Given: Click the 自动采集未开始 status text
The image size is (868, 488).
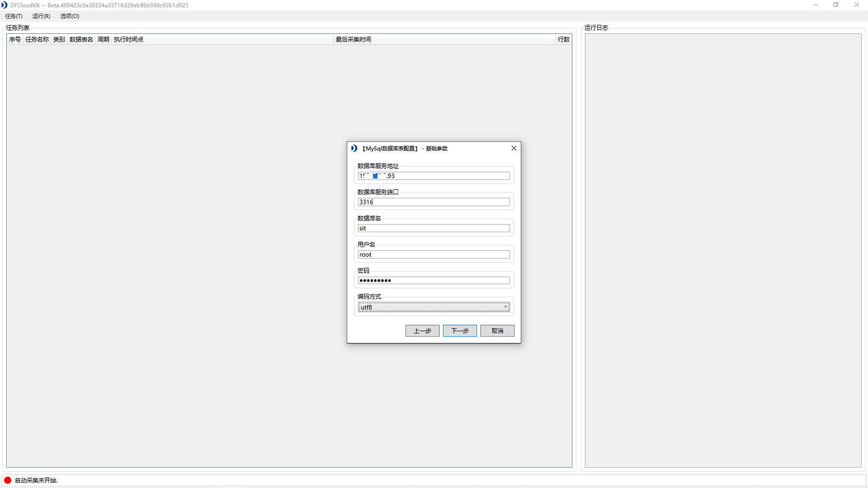Looking at the screenshot, I should [x=36, y=481].
